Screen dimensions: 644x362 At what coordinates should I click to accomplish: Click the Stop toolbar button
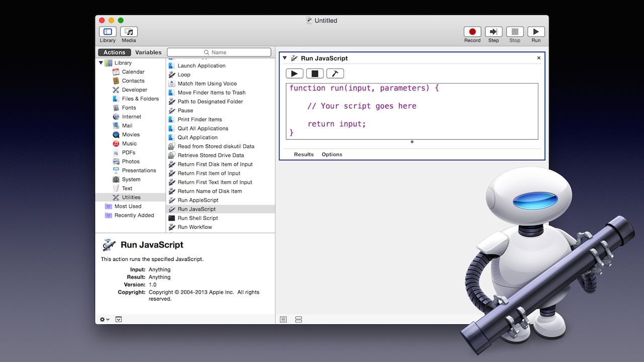pos(515,32)
